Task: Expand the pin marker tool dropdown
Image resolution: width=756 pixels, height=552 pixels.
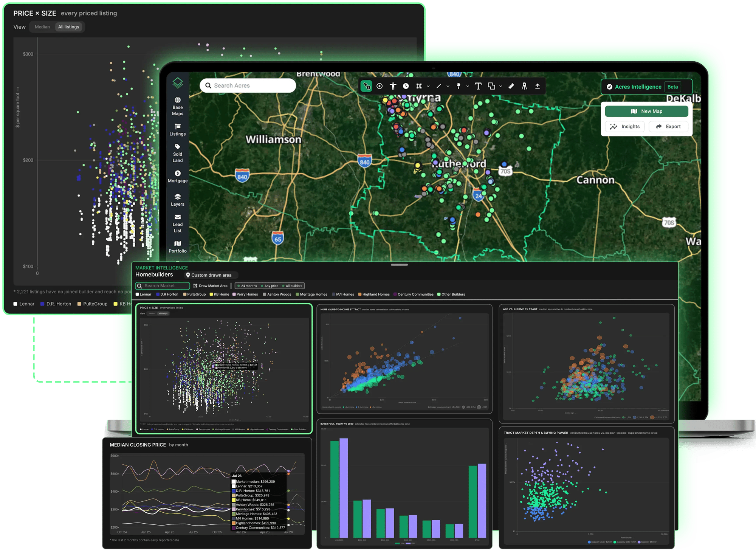Action: 468,86
